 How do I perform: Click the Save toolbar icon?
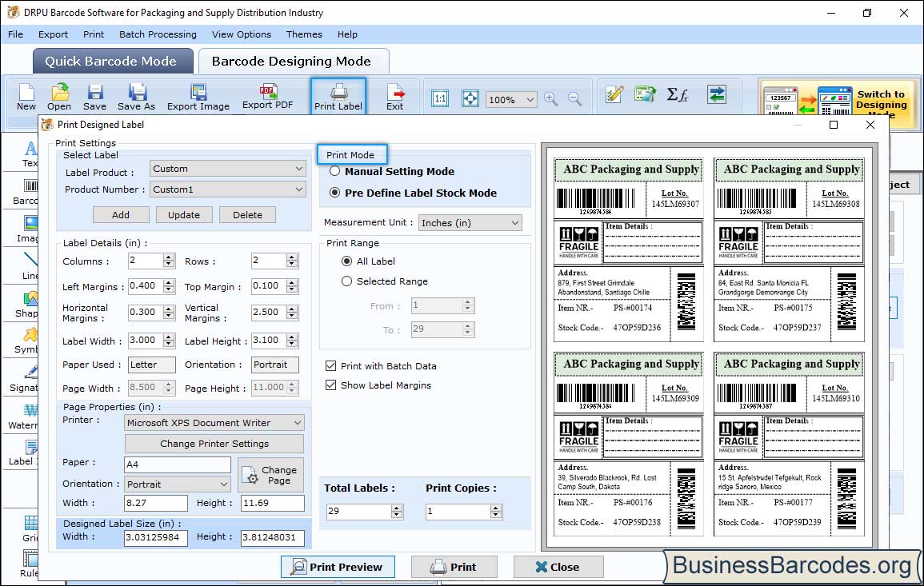(x=94, y=98)
